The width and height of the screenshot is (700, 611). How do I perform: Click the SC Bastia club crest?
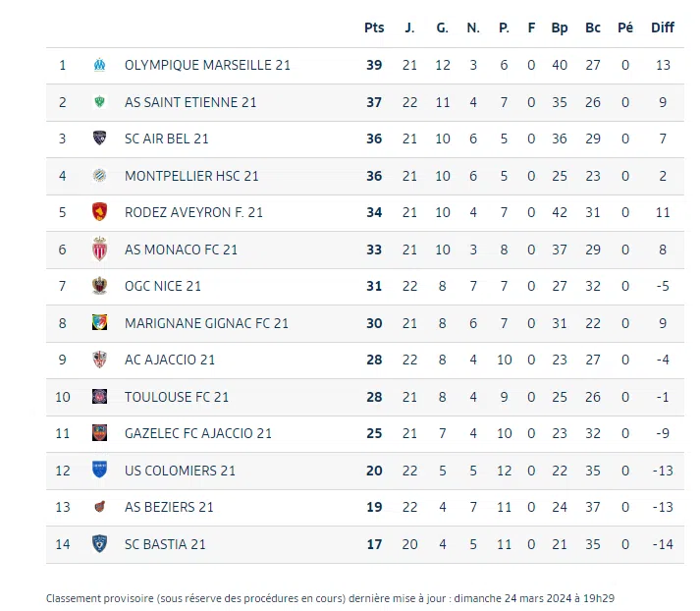99,544
